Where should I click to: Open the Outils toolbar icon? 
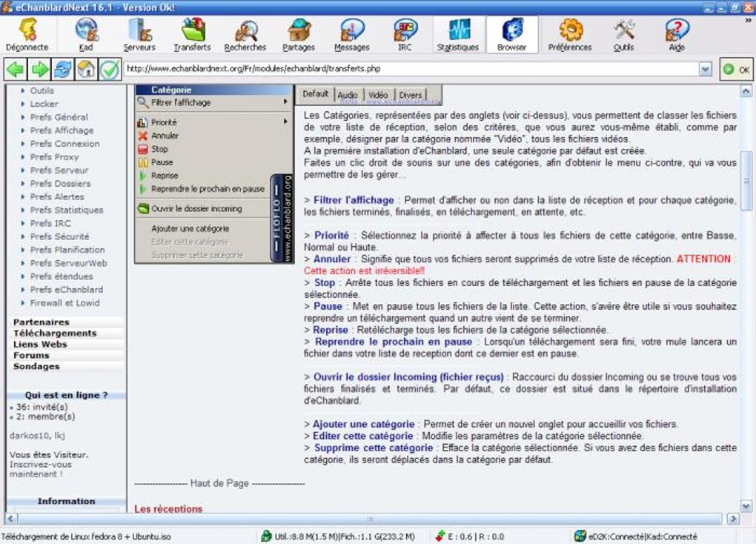coord(623,34)
